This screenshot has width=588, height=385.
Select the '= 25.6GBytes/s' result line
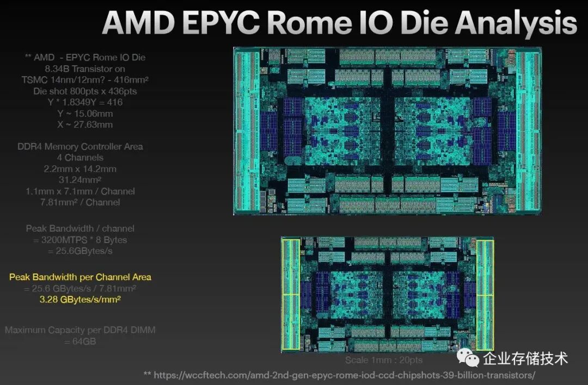(80, 251)
